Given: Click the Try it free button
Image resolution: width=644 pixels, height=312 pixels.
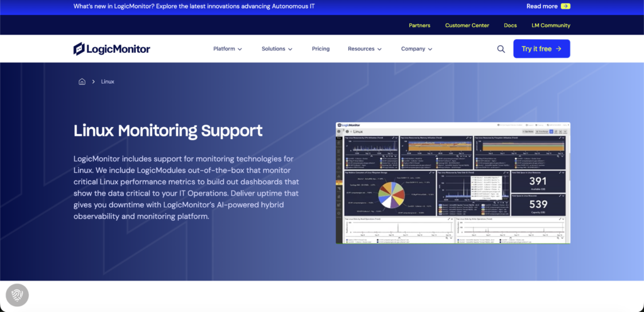Looking at the screenshot, I should [x=541, y=49].
